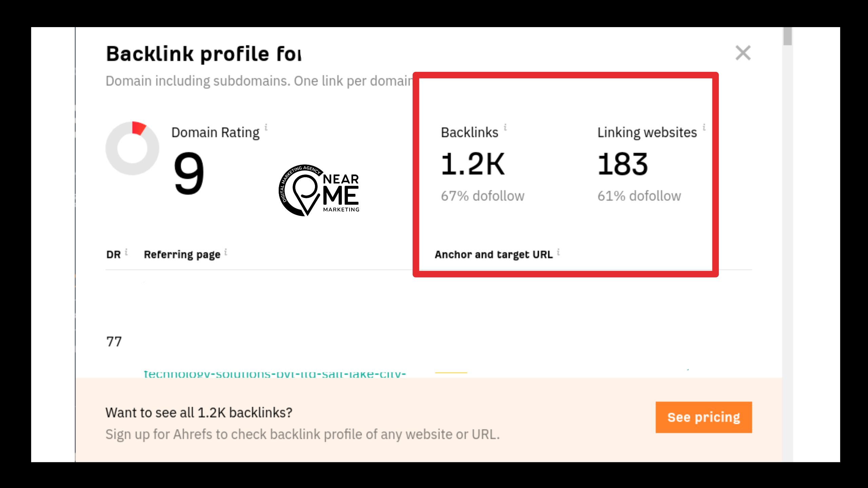Click the 1.2K backlinks count
This screenshot has width=868, height=488.
pyautogui.click(x=473, y=164)
